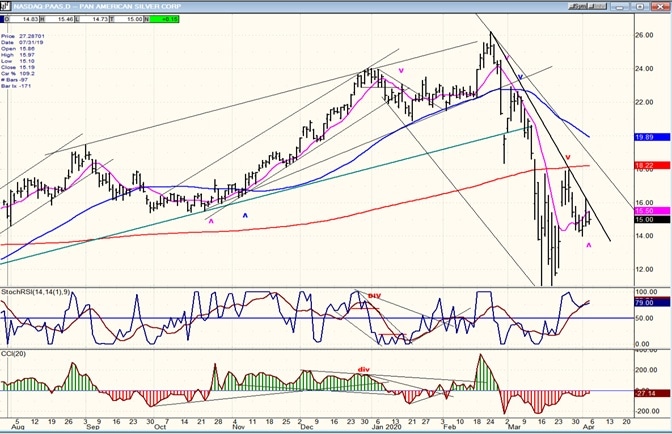Maximize the PAAS chart window
672x434 pixels.
pyautogui.click(x=640, y=6)
